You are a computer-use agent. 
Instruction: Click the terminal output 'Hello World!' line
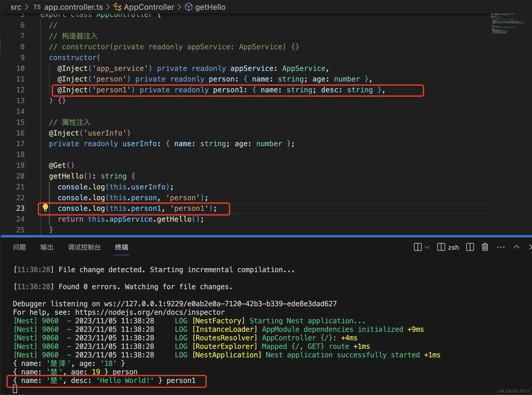tap(104, 380)
